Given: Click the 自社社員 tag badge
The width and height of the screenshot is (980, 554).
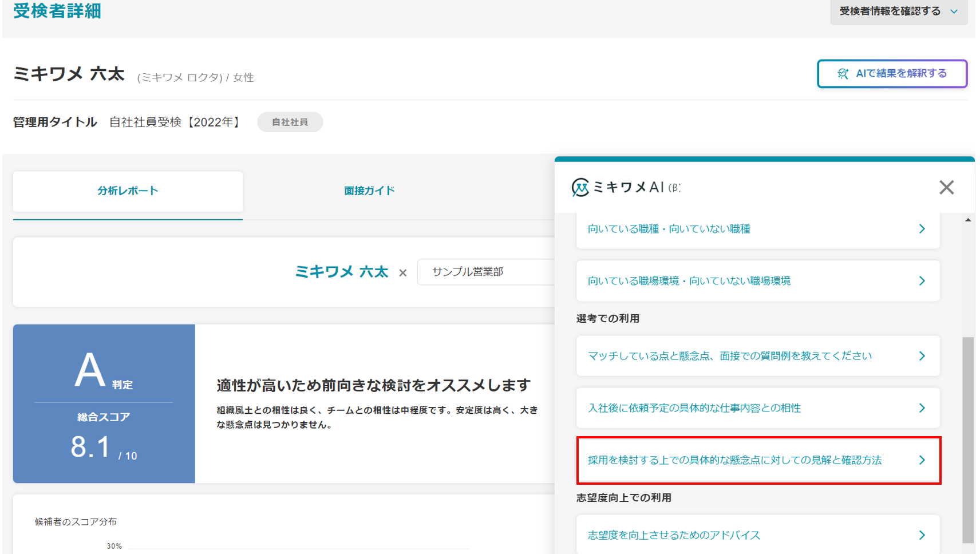Looking at the screenshot, I should [290, 122].
